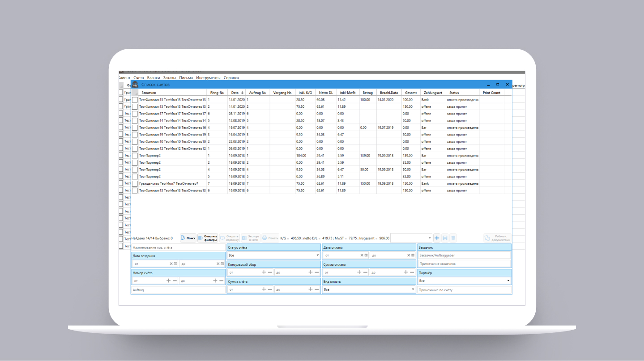Open the Бланки menu
The width and height of the screenshot is (644, 361).
[x=153, y=77]
